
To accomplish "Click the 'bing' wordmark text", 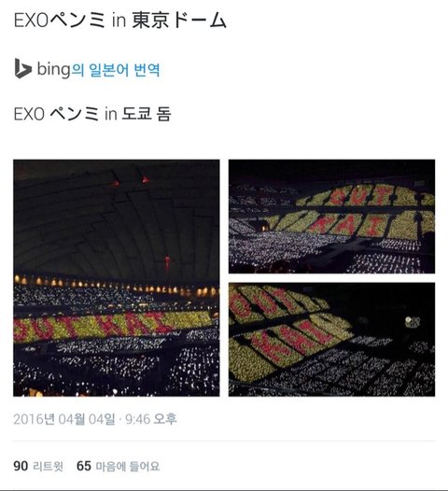I will [53, 69].
